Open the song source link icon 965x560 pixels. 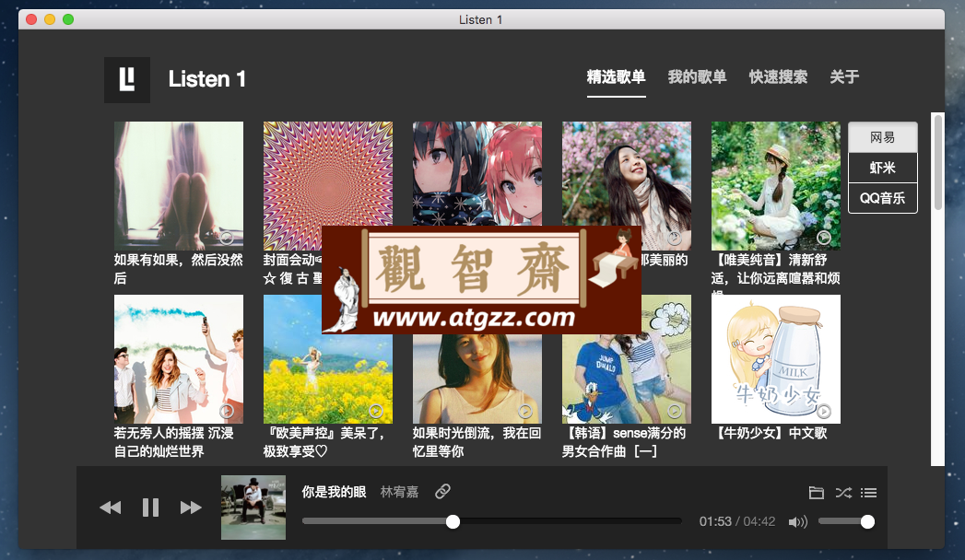click(442, 491)
